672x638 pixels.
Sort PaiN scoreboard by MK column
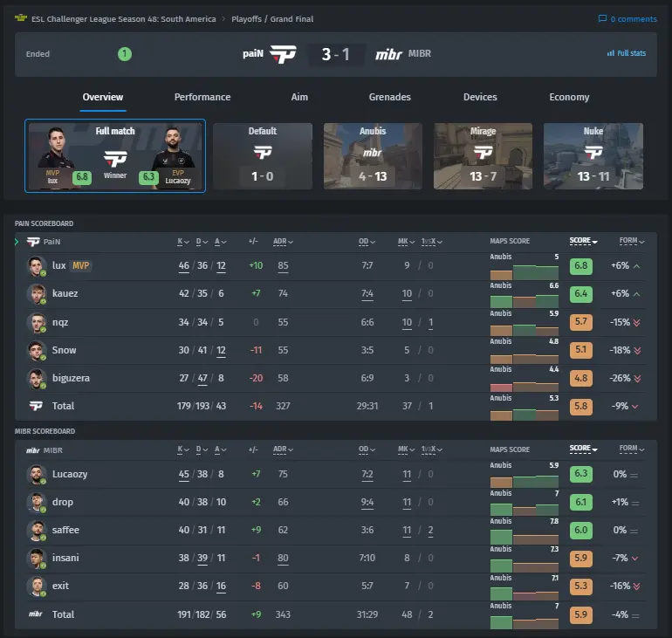click(406, 242)
